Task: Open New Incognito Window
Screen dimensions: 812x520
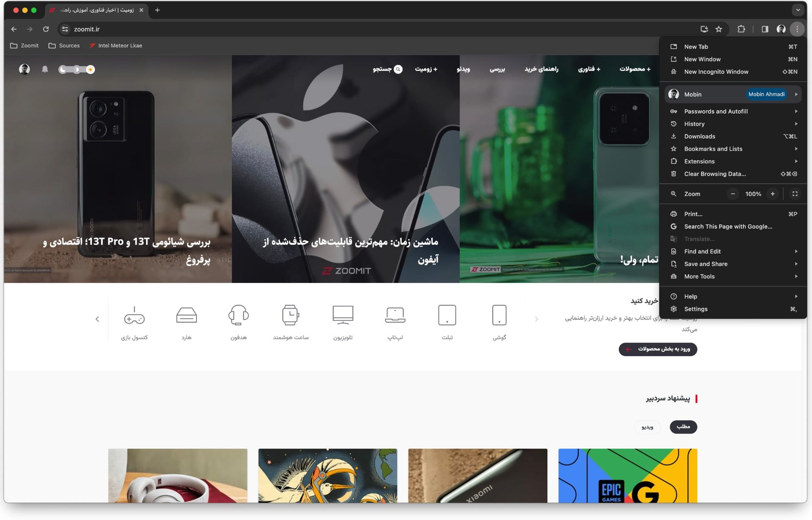Action: tap(733, 72)
